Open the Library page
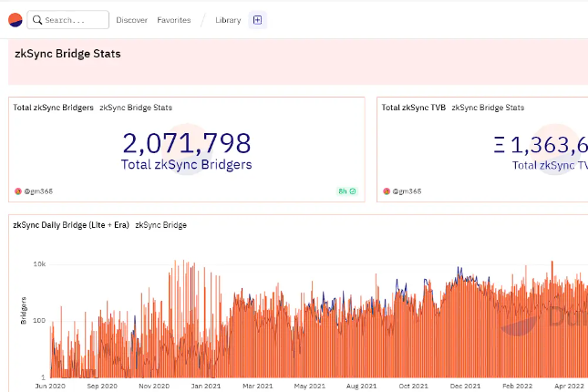Viewport: 588px width, 392px height. point(228,20)
